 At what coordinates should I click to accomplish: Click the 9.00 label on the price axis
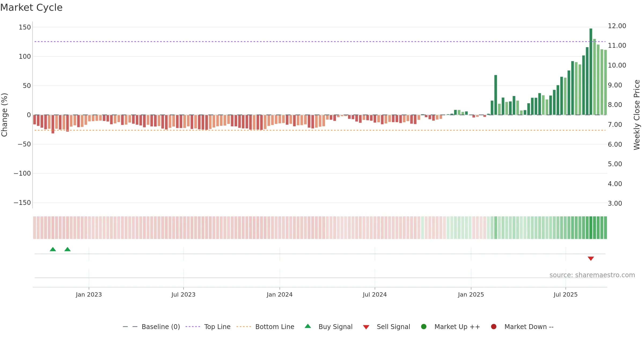point(615,85)
